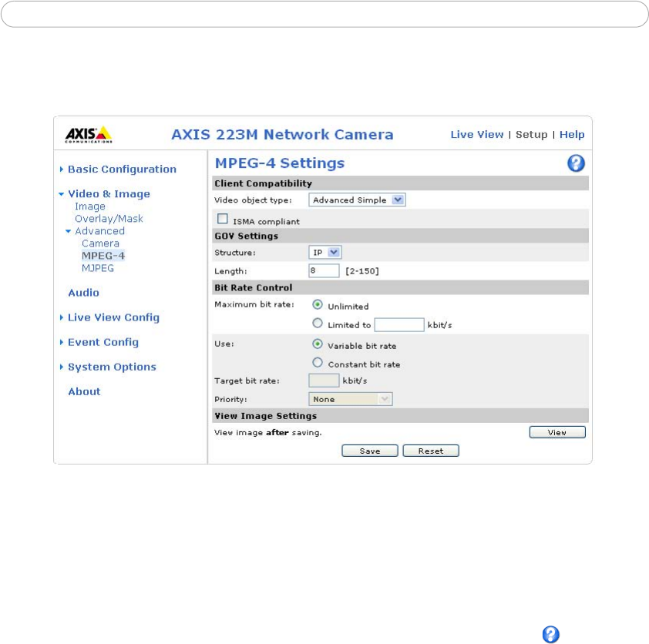Viewport: 649px width, 644px height.
Task: Open the Help link in header
Action: [572, 135]
